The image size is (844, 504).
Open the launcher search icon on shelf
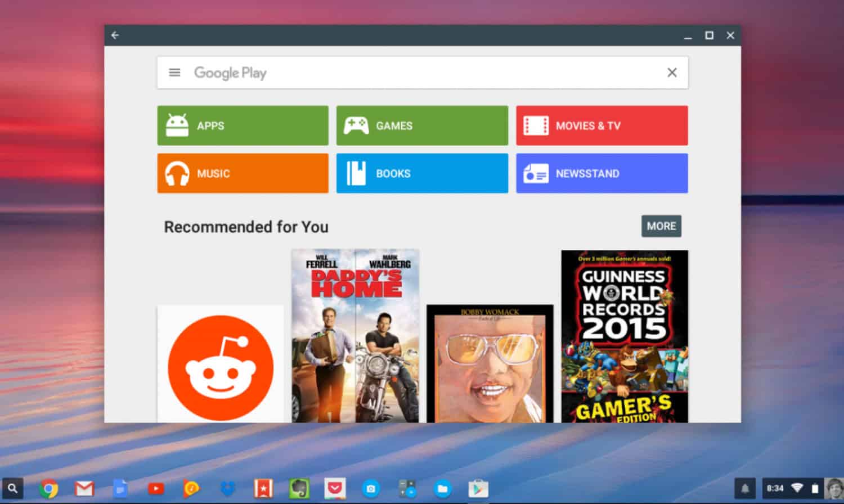pyautogui.click(x=13, y=488)
